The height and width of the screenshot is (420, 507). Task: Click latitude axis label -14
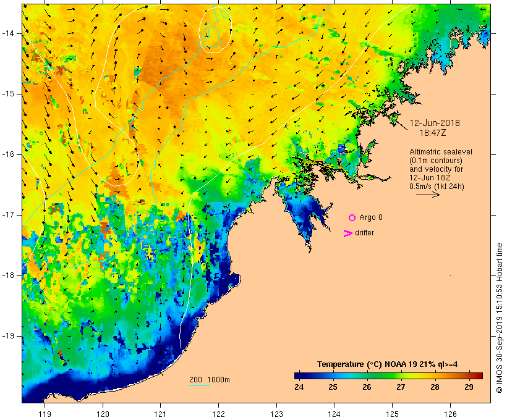tap(8, 33)
